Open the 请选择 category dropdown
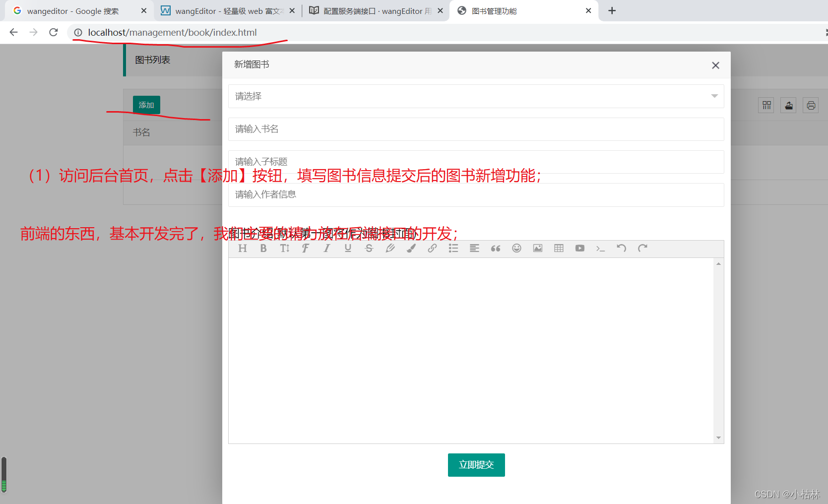Screen dimensions: 828x504 tap(475, 96)
